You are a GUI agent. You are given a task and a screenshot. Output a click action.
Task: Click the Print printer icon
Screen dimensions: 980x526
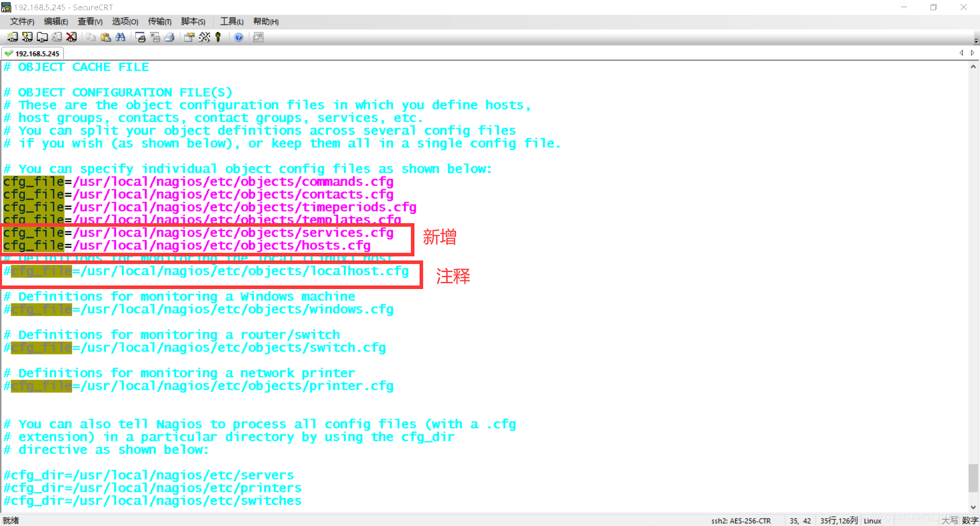coord(170,37)
